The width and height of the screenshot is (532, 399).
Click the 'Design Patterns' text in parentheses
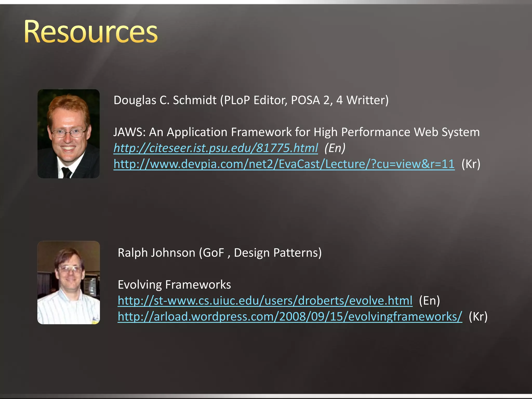click(x=276, y=253)
